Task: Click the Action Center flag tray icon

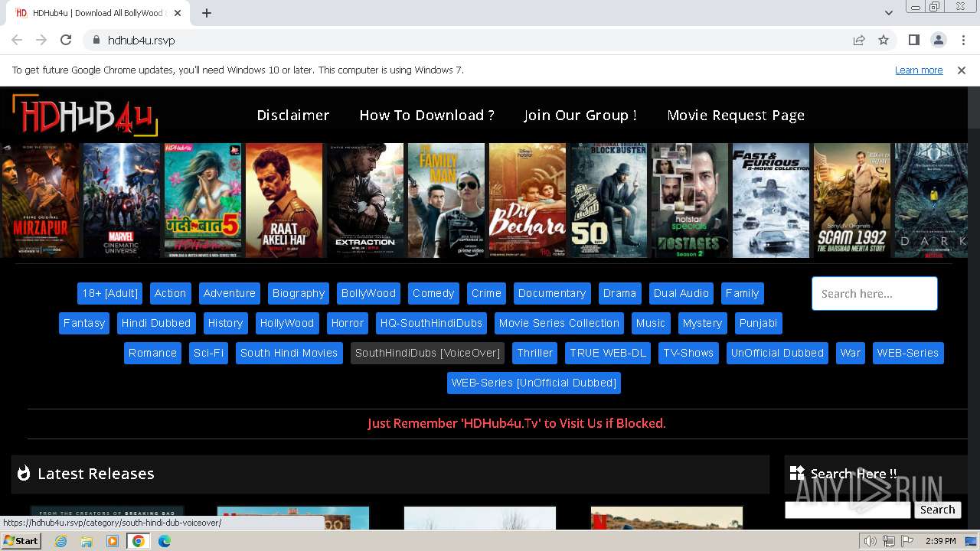Action: click(x=906, y=541)
